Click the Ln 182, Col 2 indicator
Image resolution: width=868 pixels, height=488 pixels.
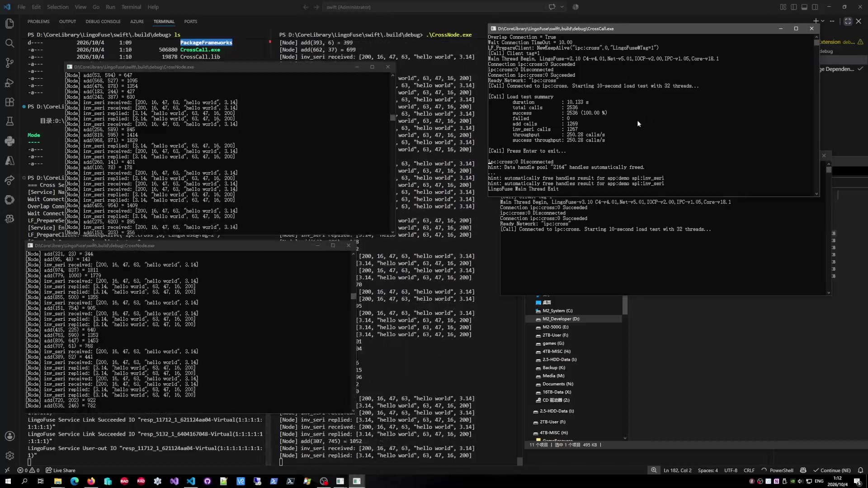[677, 470]
